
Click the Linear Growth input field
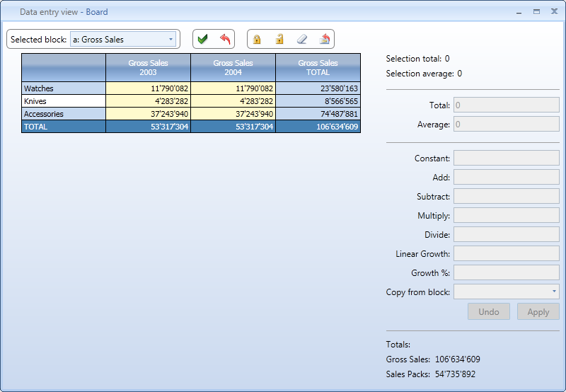(506, 253)
